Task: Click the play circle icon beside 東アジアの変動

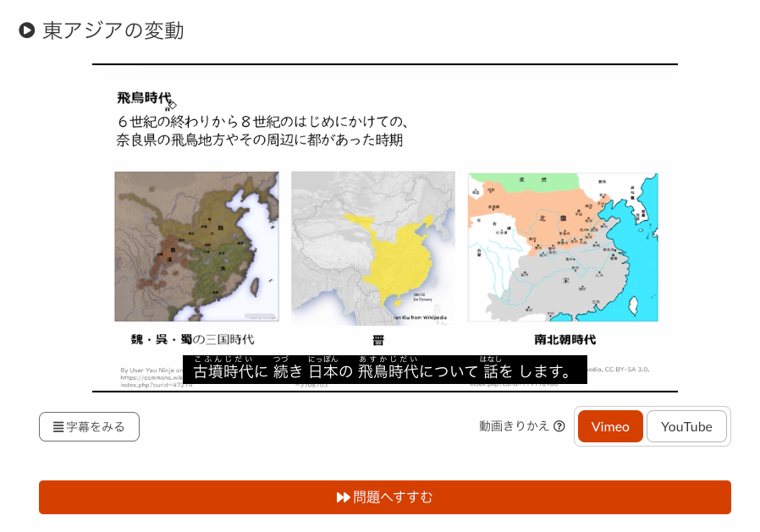Action: tap(27, 31)
